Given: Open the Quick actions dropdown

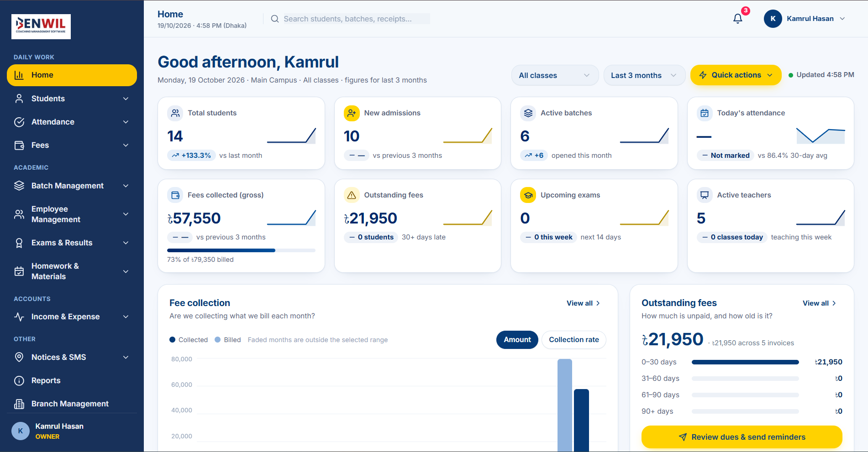Looking at the screenshot, I should 736,75.
